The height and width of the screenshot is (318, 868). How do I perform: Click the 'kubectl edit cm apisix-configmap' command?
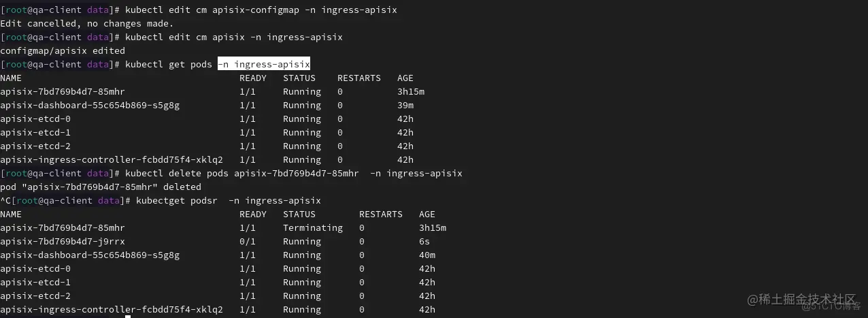[x=213, y=10]
